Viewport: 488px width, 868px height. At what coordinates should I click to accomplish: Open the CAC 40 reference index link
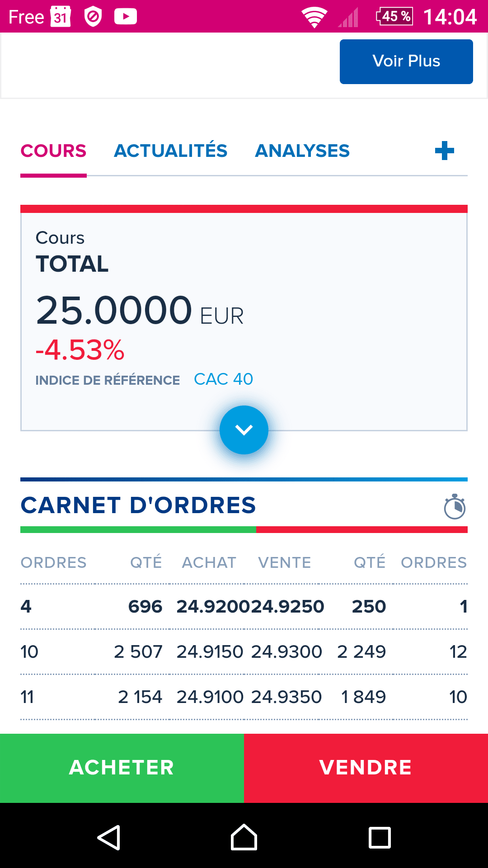pos(223,379)
